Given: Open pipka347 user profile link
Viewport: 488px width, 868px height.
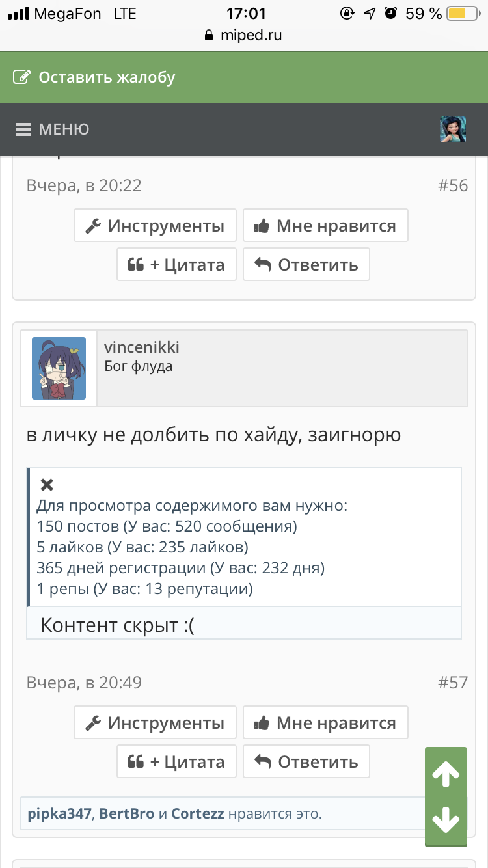Looking at the screenshot, I should [x=59, y=814].
